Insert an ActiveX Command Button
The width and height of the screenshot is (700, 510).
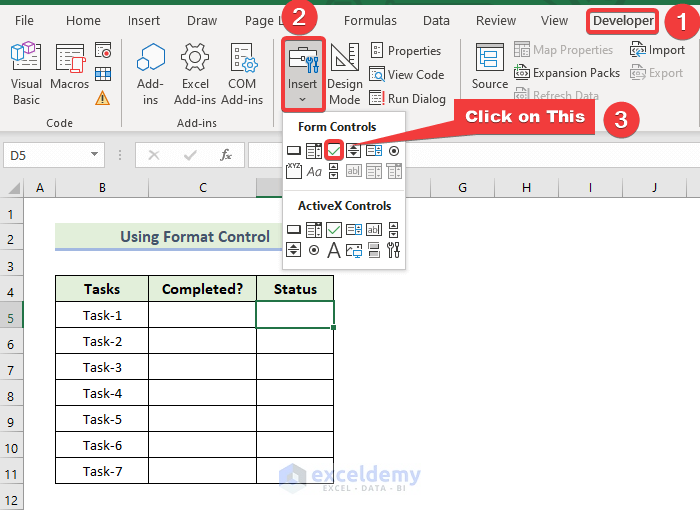[x=294, y=230]
